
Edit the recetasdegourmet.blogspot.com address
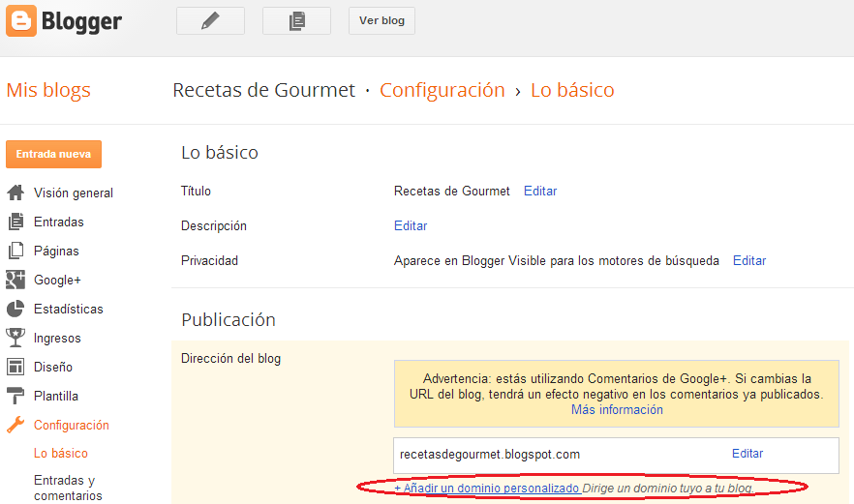(x=747, y=454)
